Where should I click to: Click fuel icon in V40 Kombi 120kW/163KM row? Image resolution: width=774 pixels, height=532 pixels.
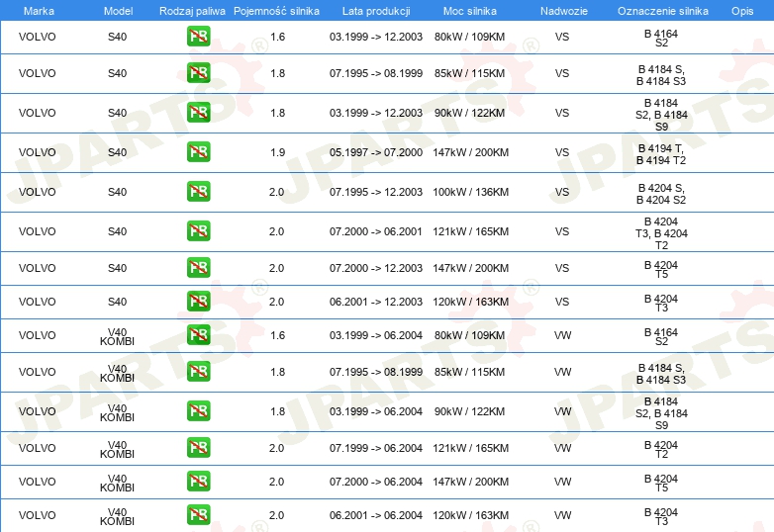(x=198, y=515)
